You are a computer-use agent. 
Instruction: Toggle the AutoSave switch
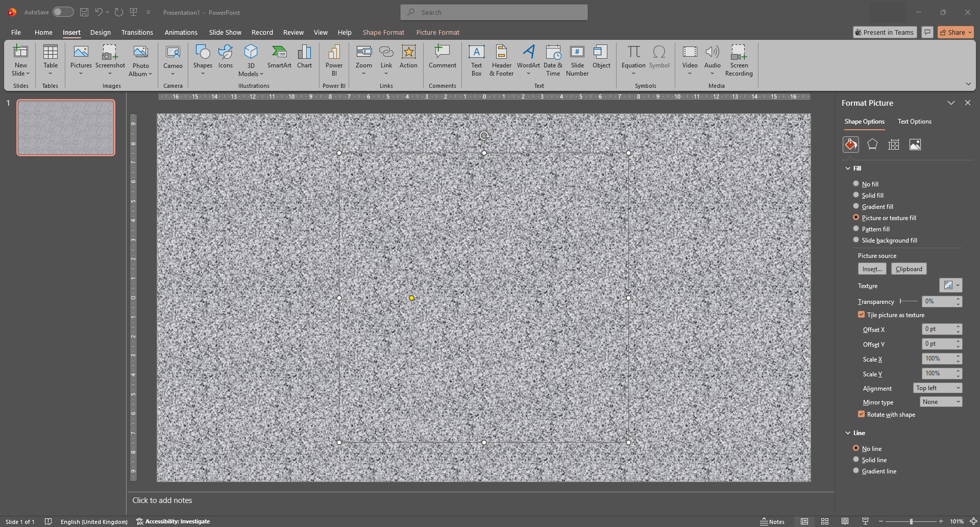63,12
